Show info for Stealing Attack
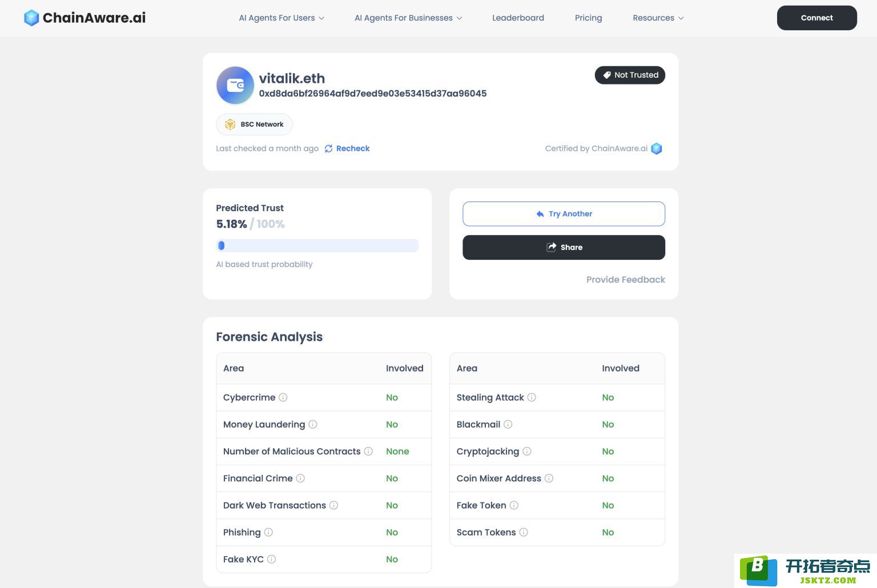Image resolution: width=877 pixels, height=588 pixels. [x=532, y=397]
